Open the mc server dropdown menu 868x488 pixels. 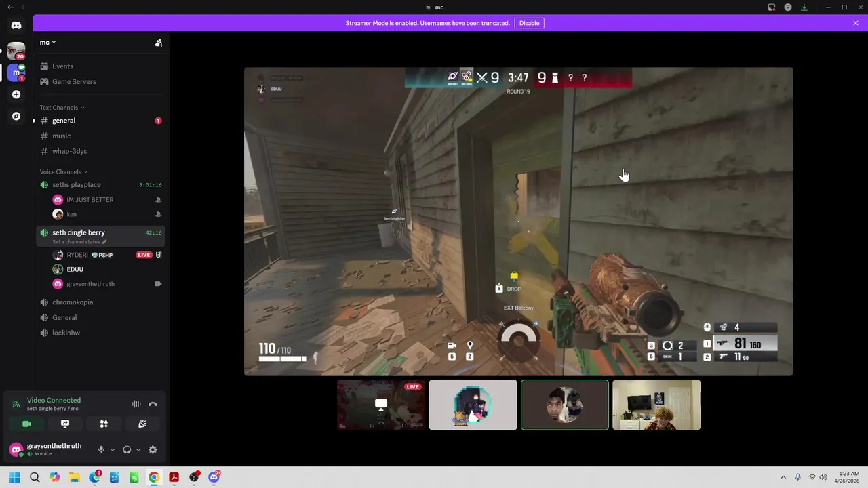47,42
